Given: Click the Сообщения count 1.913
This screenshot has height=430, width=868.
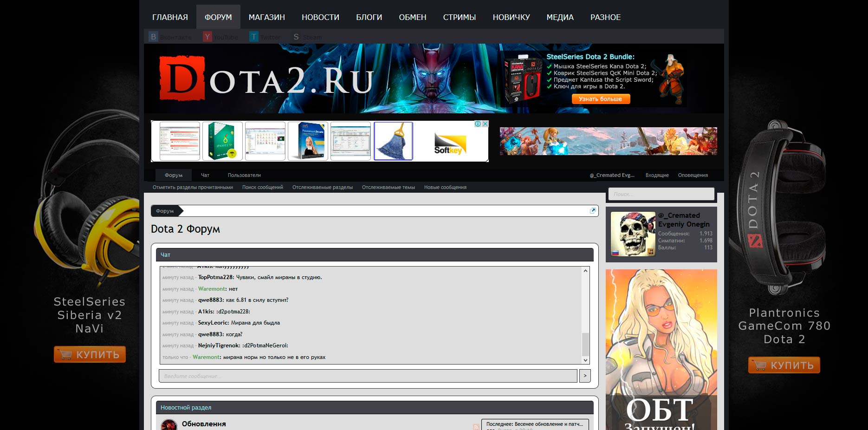Looking at the screenshot, I should [706, 234].
